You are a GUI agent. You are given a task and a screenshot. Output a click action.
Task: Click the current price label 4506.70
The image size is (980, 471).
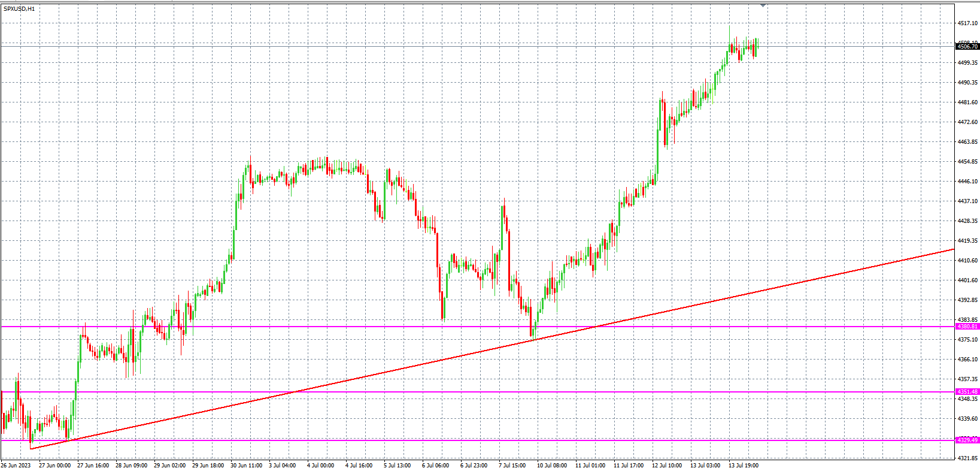pyautogui.click(x=967, y=46)
